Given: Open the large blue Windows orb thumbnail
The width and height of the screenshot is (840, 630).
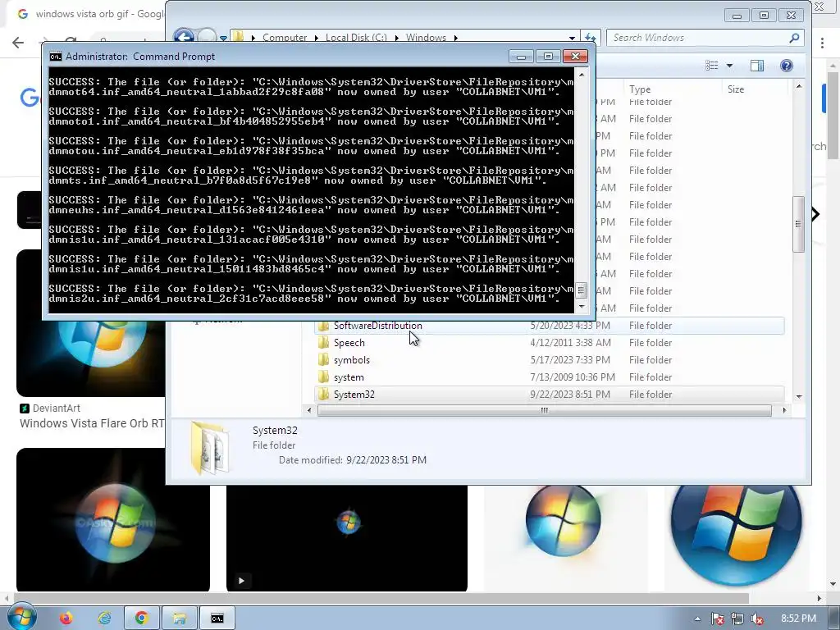Looking at the screenshot, I should (736, 536).
